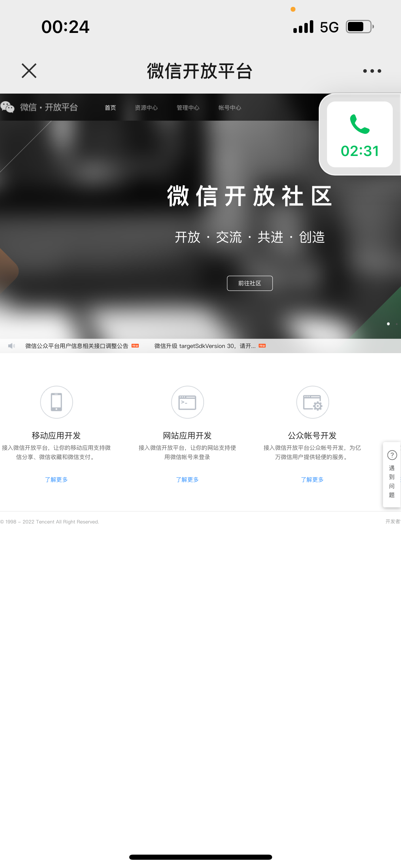Viewport: 401px width, 868px height.
Task: Click the mobile phone icon for 移动应用开发
Action: [x=57, y=402]
